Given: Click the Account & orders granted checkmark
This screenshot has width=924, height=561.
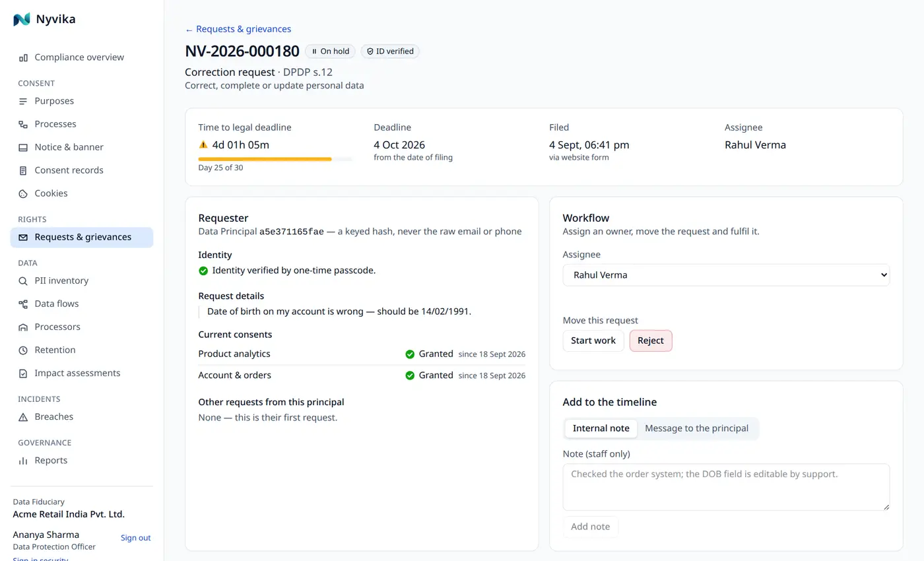Looking at the screenshot, I should 410,375.
